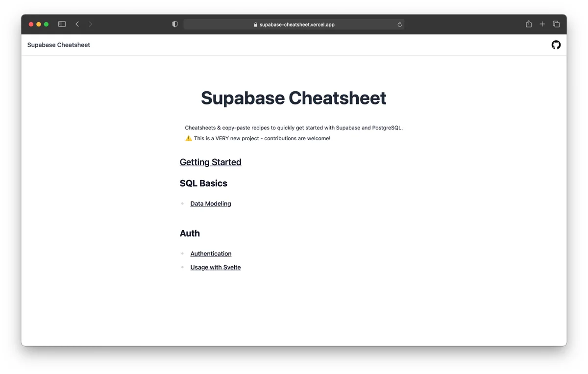Open the Getting Started link
The height and width of the screenshot is (374, 588).
point(211,162)
